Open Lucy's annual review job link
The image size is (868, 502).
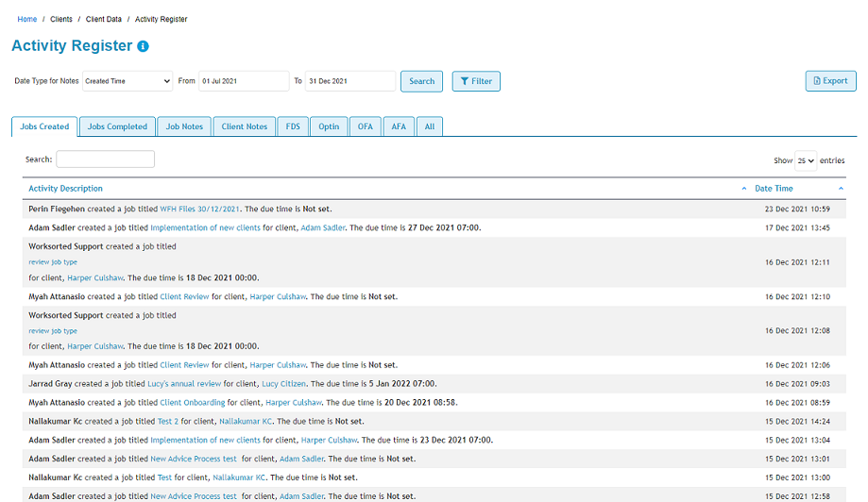pos(184,384)
